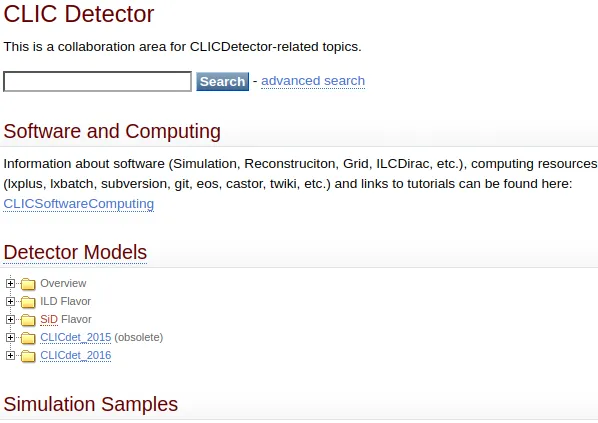Select the Overview tree item label

63,283
